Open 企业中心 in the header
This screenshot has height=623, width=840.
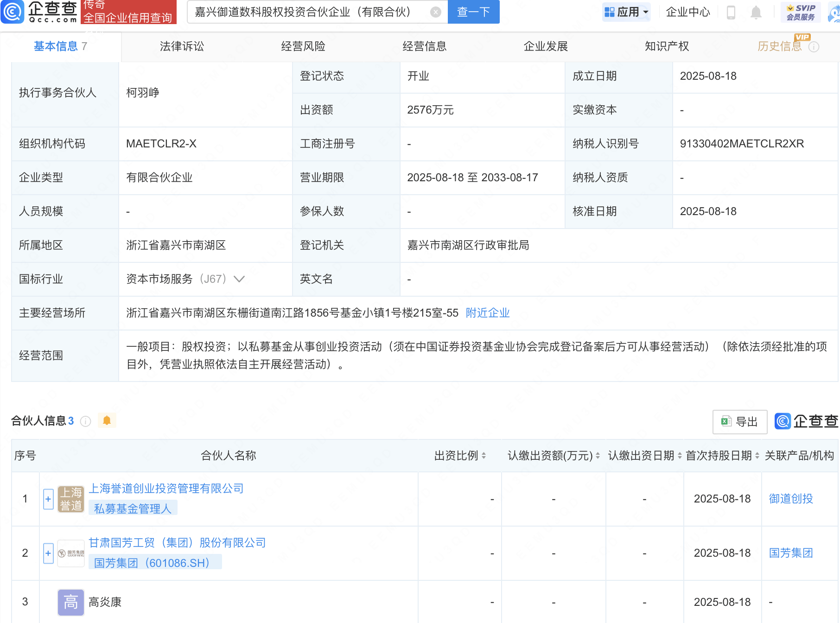click(688, 12)
